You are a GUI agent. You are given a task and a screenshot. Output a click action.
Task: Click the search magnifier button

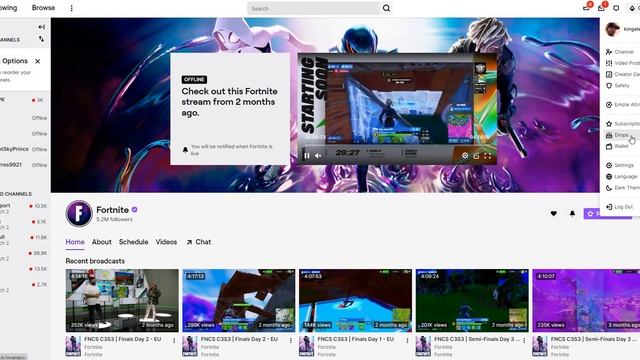386,8
